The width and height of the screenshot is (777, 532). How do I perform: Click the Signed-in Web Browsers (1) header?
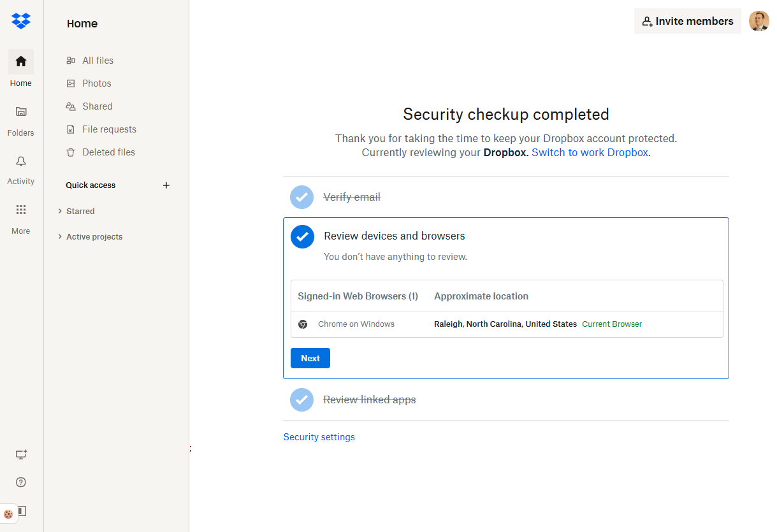tap(358, 296)
